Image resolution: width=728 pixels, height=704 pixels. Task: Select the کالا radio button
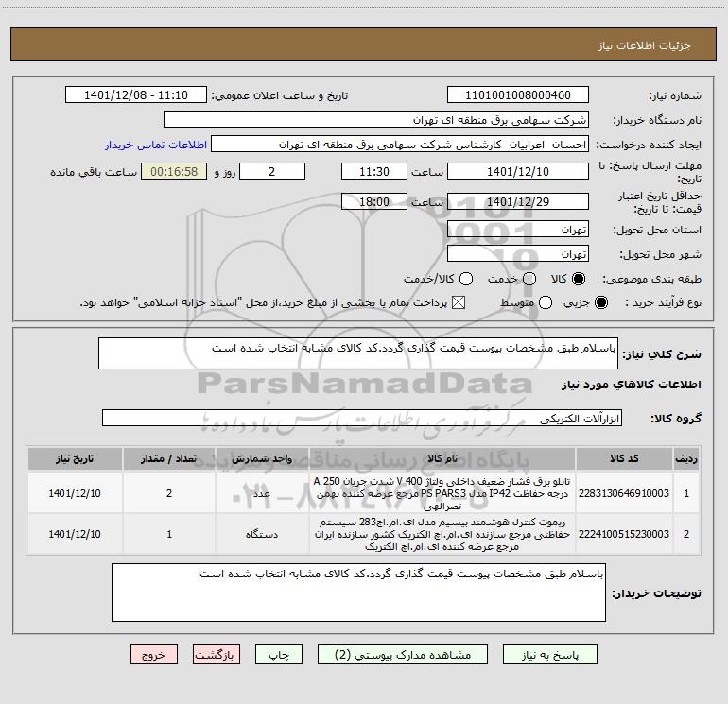tap(579, 279)
